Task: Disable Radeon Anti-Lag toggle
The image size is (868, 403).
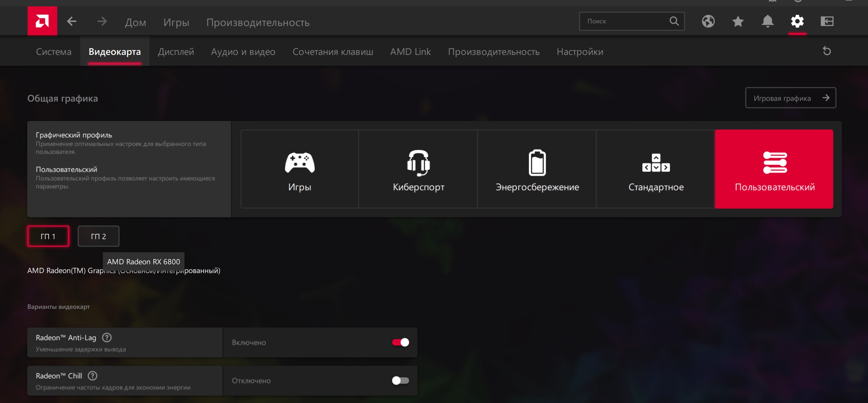Action: [x=400, y=342]
